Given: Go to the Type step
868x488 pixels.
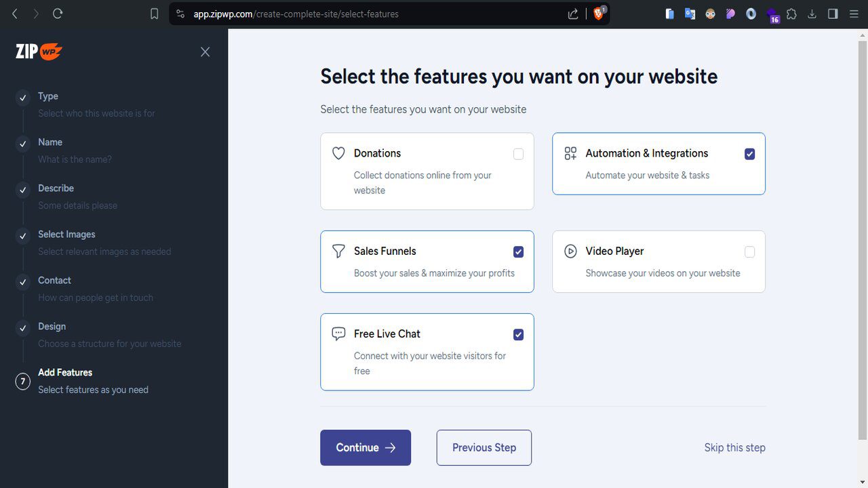Looking at the screenshot, I should [x=48, y=96].
